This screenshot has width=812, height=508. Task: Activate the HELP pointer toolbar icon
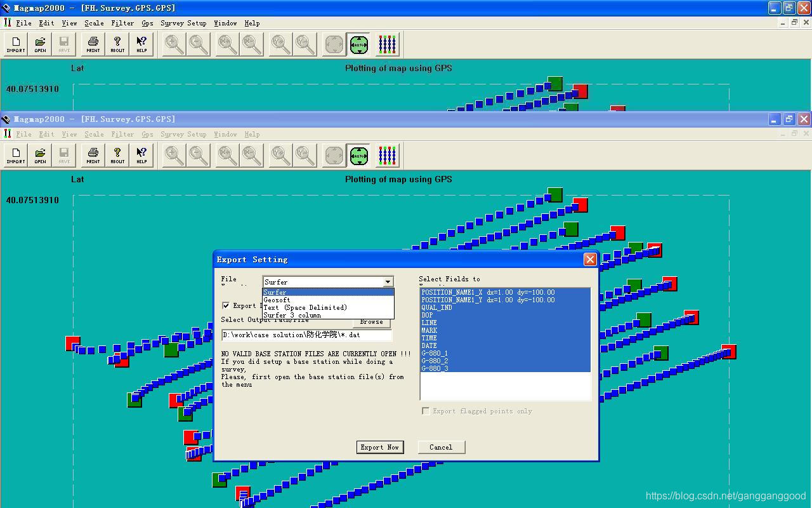[141, 155]
